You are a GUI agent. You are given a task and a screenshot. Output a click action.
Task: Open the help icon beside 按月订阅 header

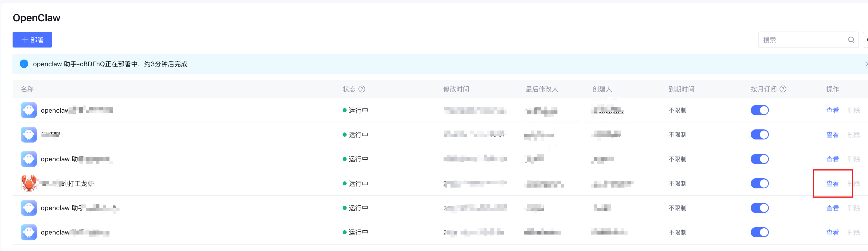(x=783, y=89)
